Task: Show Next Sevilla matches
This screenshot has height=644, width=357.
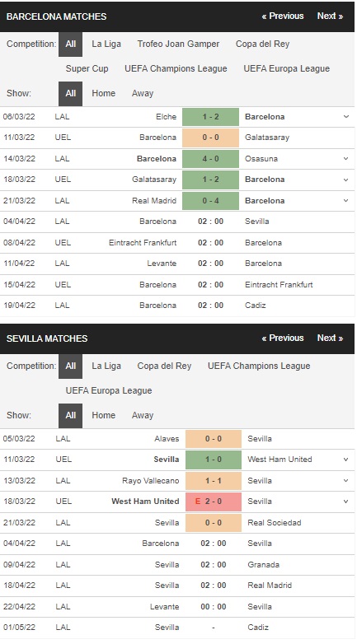Action: pos(330,338)
